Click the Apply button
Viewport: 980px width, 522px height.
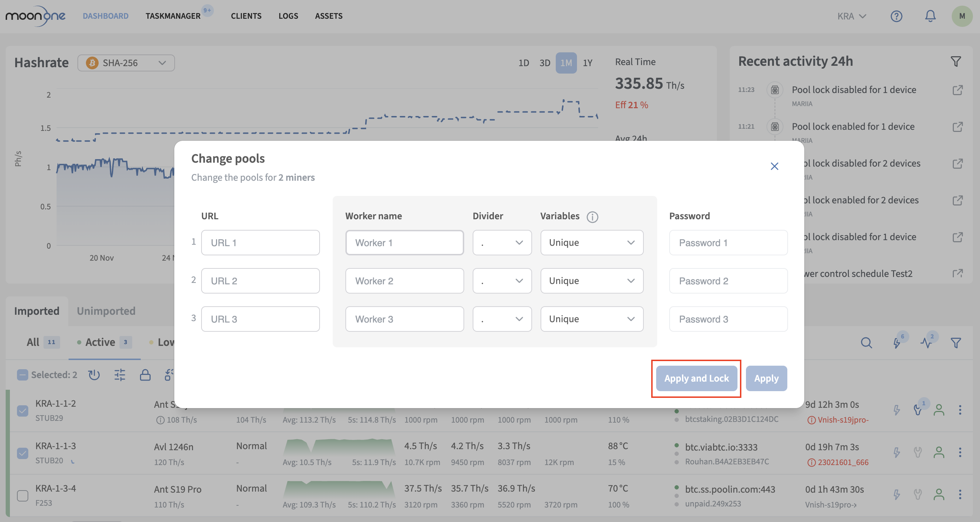(x=766, y=378)
